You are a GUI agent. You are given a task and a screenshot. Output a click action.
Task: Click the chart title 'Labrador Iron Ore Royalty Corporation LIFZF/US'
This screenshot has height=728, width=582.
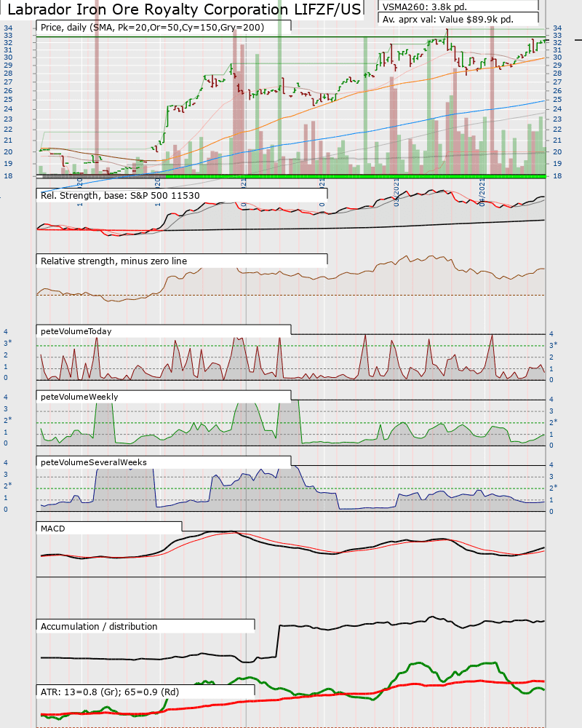(184, 9)
